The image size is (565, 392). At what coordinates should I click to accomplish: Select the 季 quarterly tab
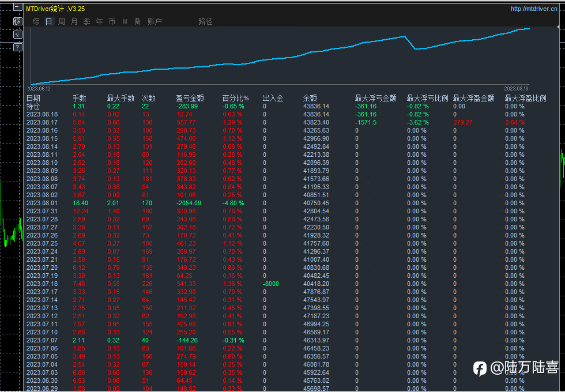point(87,22)
